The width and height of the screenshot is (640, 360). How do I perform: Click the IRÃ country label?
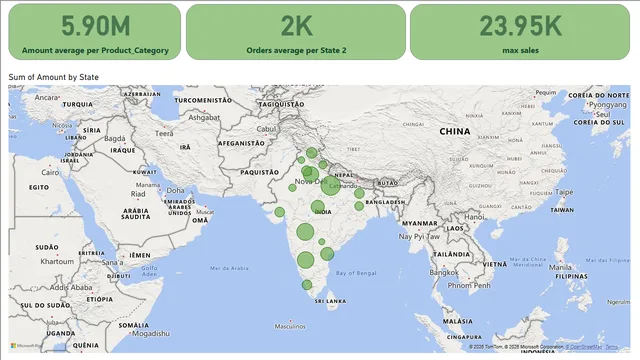[x=185, y=147]
